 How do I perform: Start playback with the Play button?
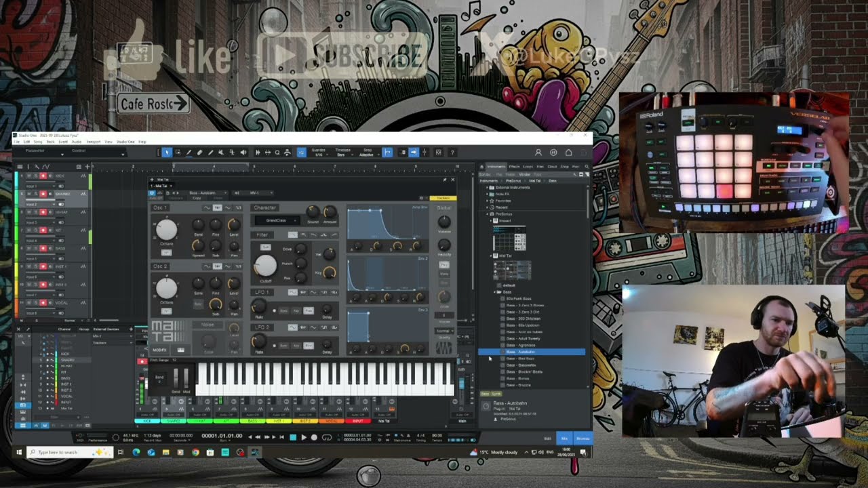point(303,437)
